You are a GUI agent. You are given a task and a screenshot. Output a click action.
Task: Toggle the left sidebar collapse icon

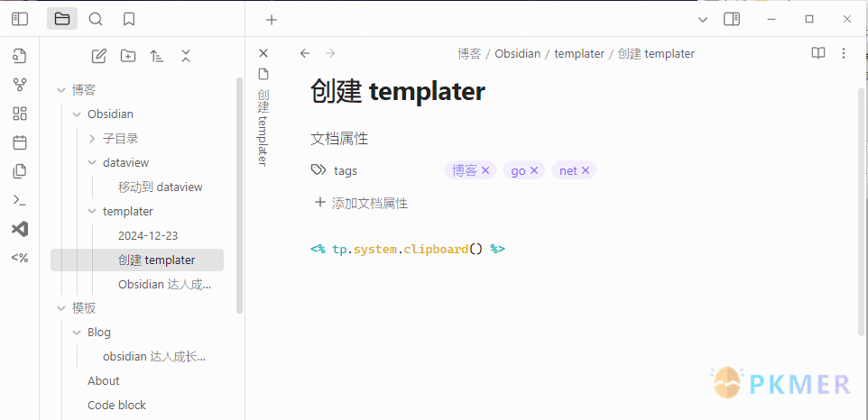pos(19,19)
